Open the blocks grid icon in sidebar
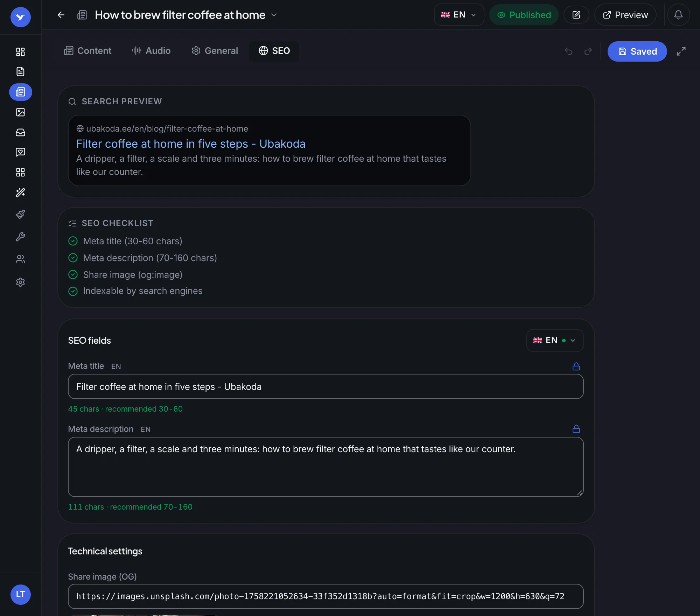The image size is (700, 616). click(x=20, y=172)
